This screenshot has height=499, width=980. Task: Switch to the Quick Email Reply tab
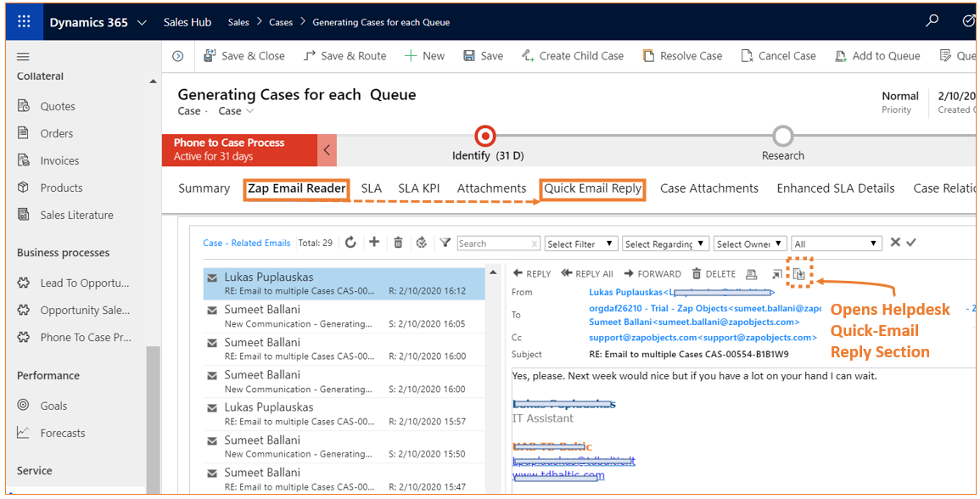click(592, 188)
